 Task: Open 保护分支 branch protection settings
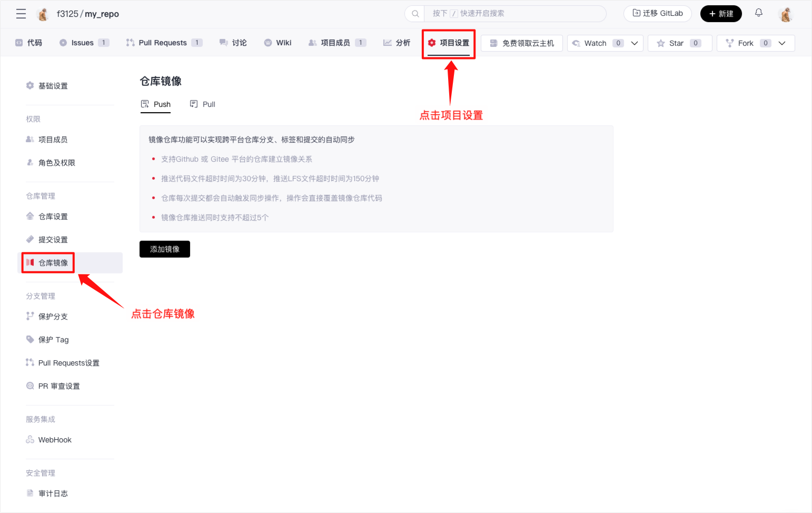point(53,317)
